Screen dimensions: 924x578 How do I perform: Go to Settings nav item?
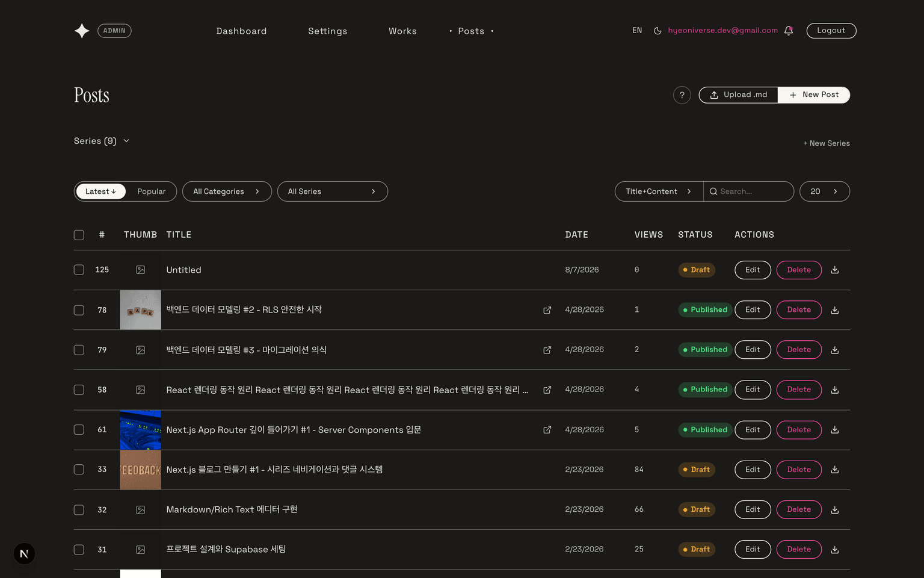point(328,31)
